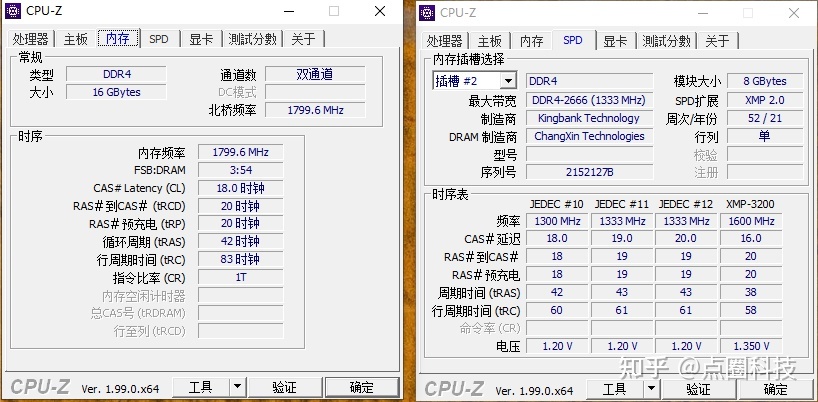Open the 处理器 tab in left window

point(31,39)
